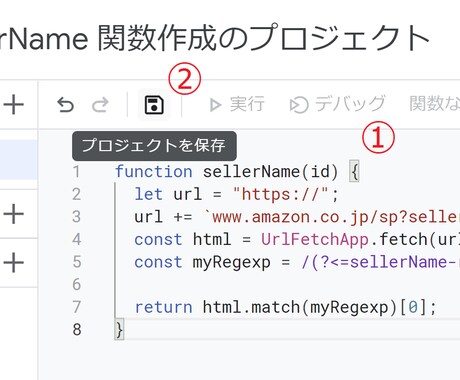The width and height of the screenshot is (460, 380).
Task: Place cursor in empty line 6
Action: click(287, 284)
